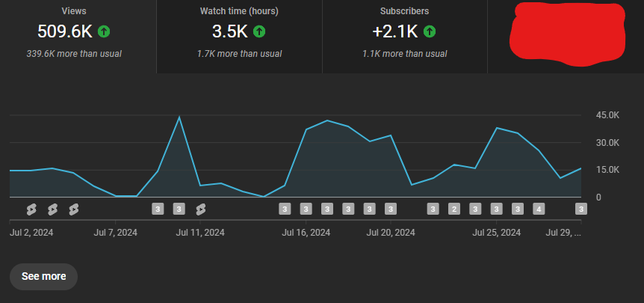
Task: Click the 509.6K views total
Action: pyautogui.click(x=65, y=31)
